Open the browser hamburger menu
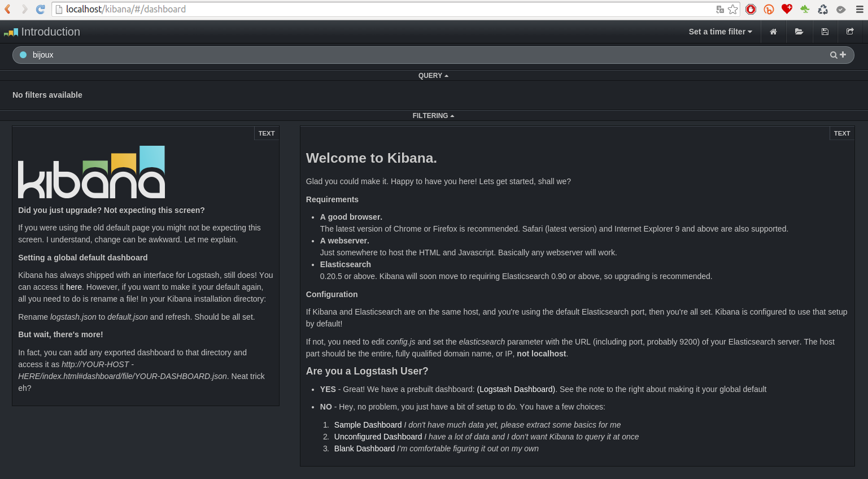868x479 pixels. point(860,9)
